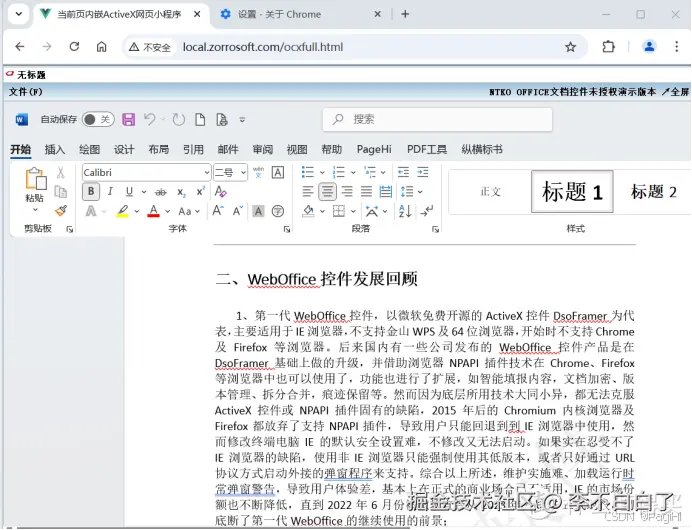Reload the page in Chrome
The height and width of the screenshot is (530, 692).
(x=74, y=47)
